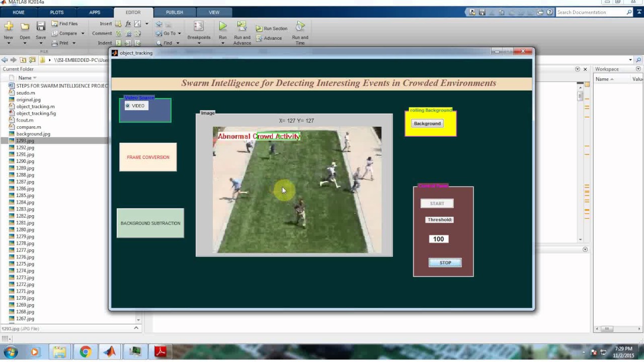Click the Windows Start orb
Viewport: 644px width, 362px height.
[10, 351]
